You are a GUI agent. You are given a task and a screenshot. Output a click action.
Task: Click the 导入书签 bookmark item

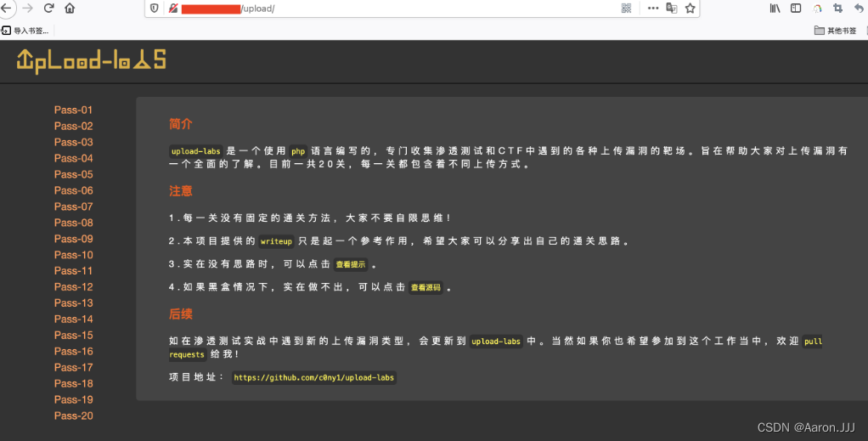pos(25,31)
